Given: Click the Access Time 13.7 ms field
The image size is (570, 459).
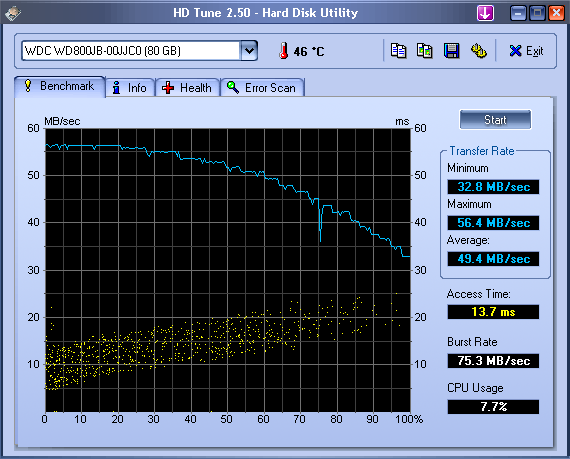Looking at the screenshot, I should [493, 312].
